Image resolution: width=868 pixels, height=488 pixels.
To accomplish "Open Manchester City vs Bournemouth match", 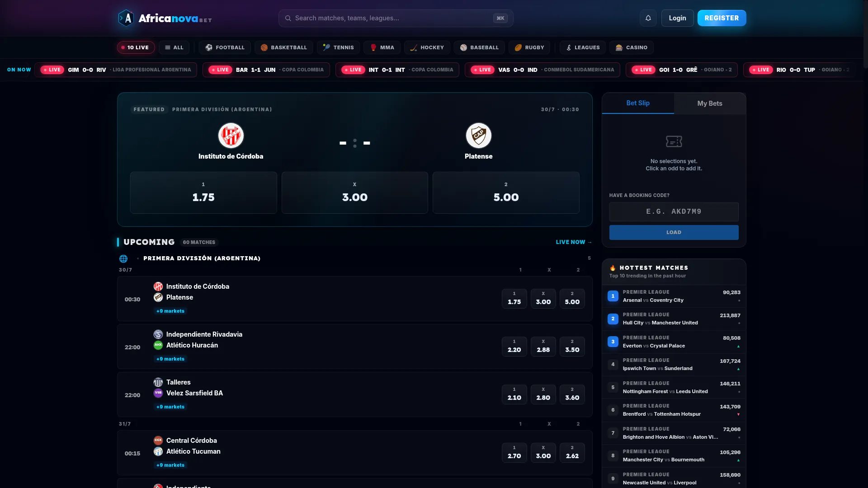I will coord(674,456).
